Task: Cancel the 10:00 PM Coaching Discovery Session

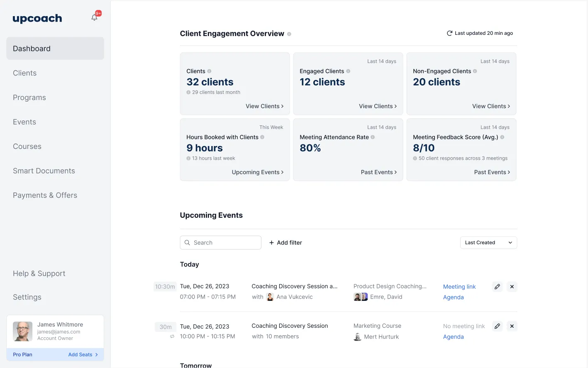Action: click(x=512, y=326)
